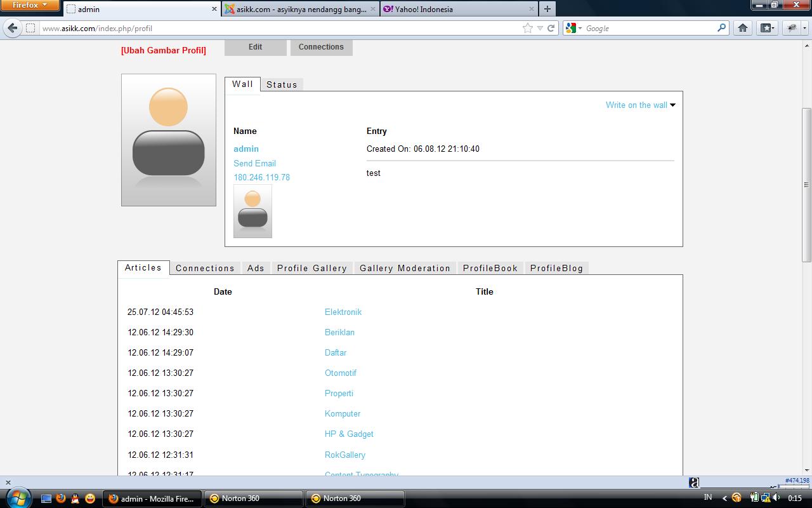Click the 0:15 system clock
Image resolution: width=812 pixels, height=508 pixels.
[x=795, y=498]
